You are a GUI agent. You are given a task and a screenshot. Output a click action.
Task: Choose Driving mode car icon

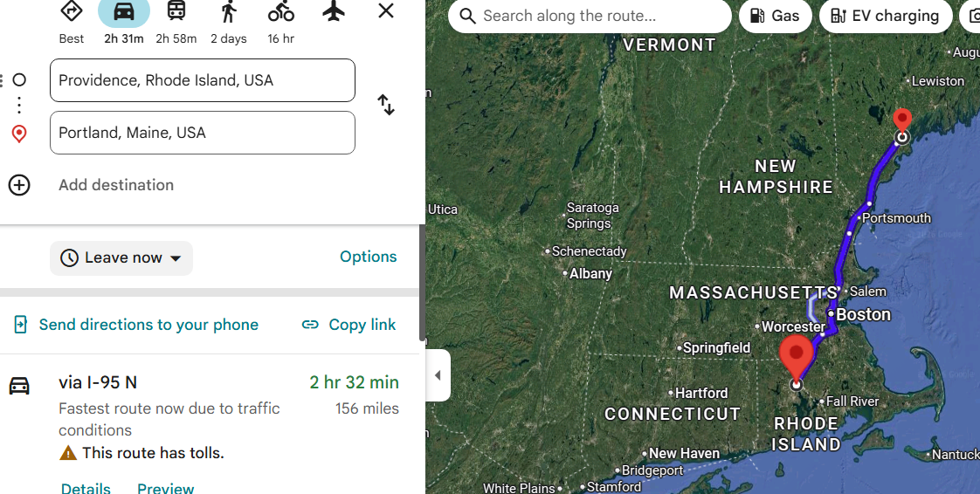point(124,11)
